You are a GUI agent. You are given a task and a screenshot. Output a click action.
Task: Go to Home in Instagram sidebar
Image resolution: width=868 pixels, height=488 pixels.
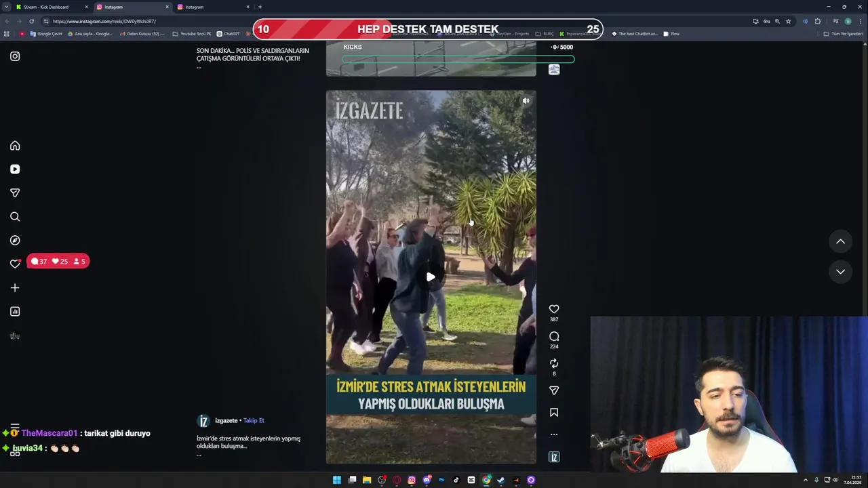[15, 146]
